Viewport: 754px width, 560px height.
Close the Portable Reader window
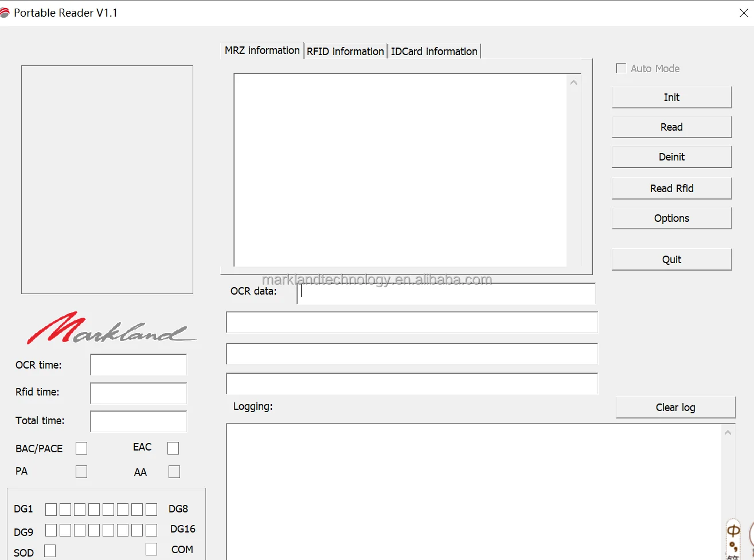pos(744,13)
